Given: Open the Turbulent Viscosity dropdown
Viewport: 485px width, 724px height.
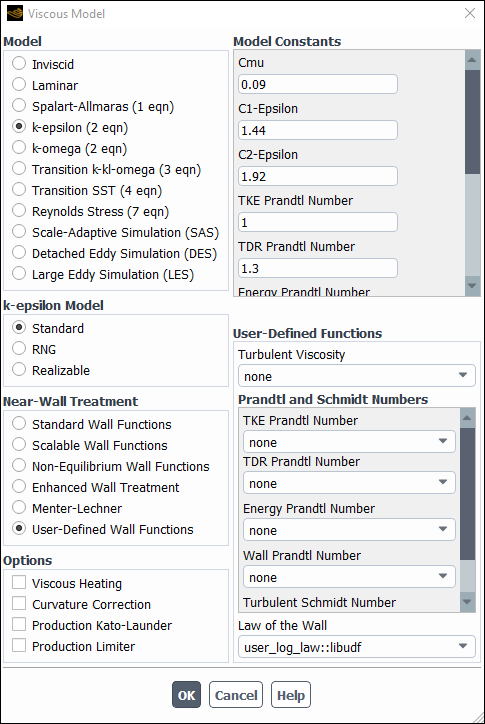Looking at the screenshot, I should [x=357, y=376].
